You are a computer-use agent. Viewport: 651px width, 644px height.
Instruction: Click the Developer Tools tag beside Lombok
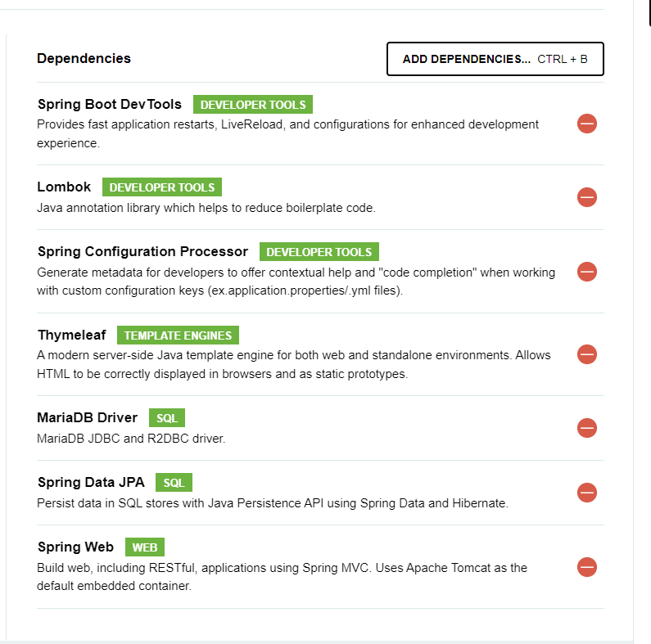[162, 187]
